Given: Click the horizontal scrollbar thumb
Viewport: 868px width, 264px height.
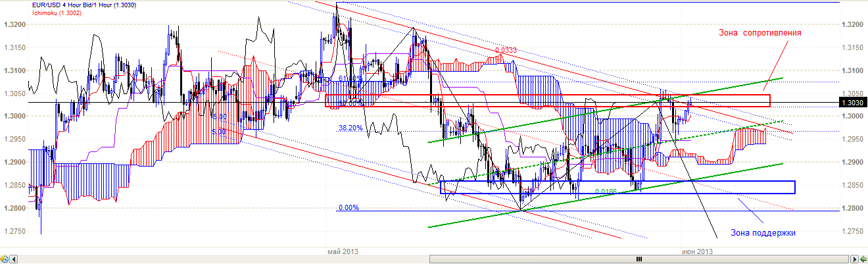Looking at the screenshot, I should (640, 259).
